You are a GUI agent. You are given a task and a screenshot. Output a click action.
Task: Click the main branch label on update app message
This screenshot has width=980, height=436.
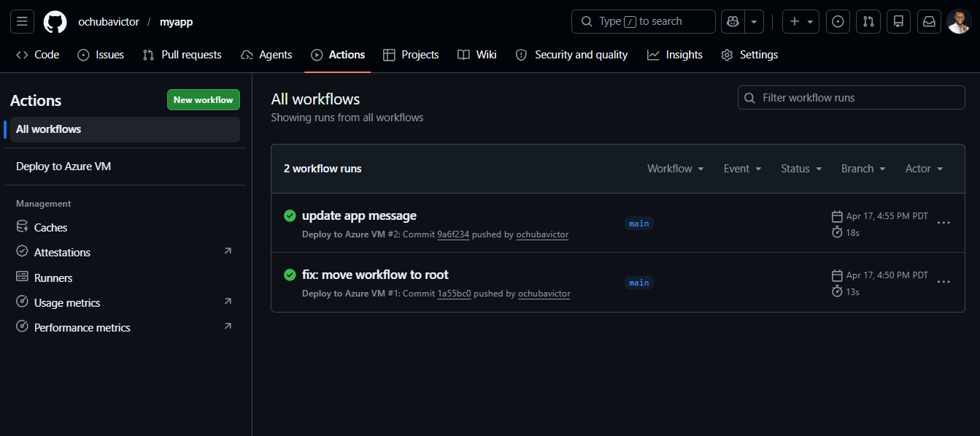(x=639, y=223)
